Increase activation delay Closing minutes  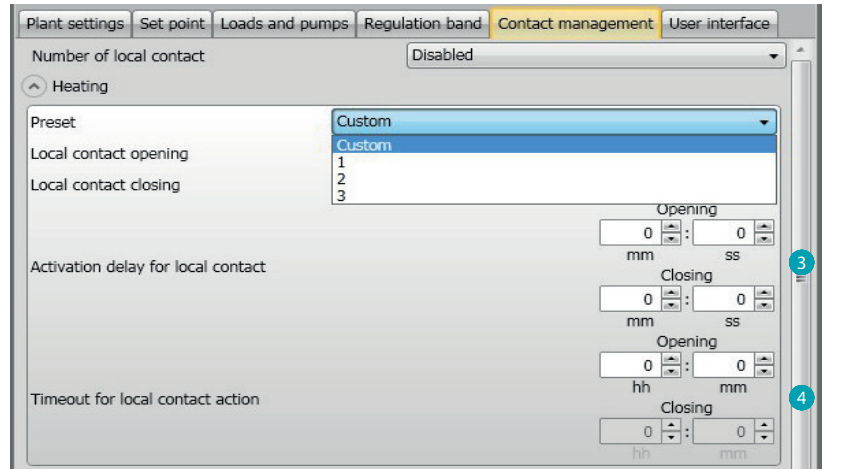tap(671, 293)
